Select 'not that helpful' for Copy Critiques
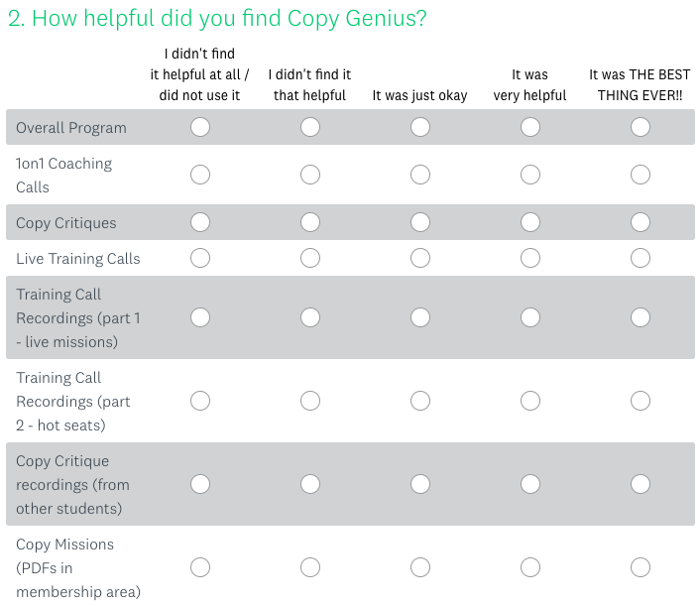The height and width of the screenshot is (606, 700). point(309,222)
